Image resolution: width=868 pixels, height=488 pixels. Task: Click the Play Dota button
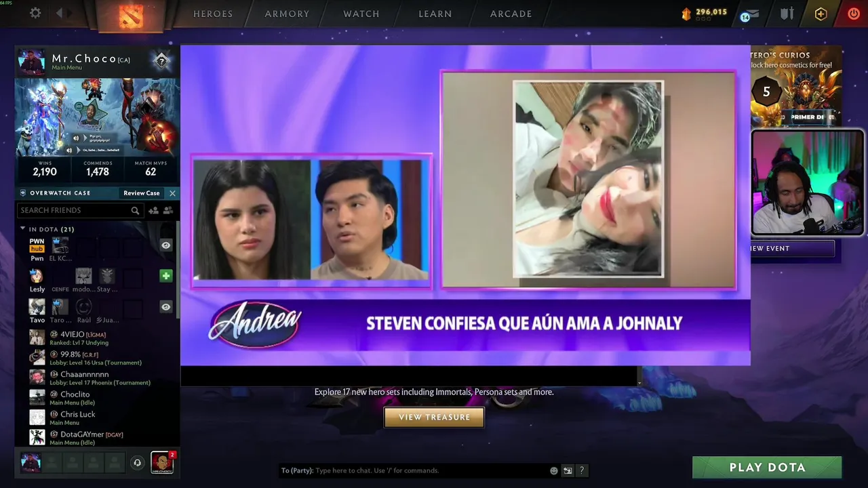click(x=767, y=468)
